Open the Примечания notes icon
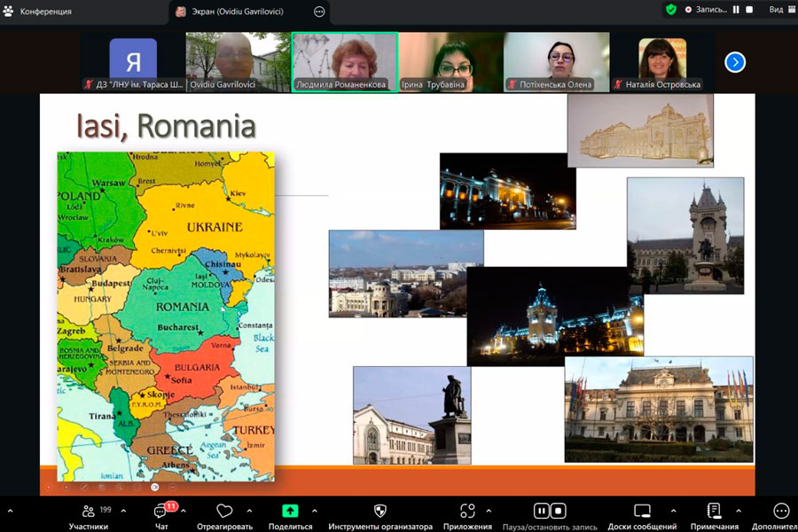 click(x=714, y=512)
